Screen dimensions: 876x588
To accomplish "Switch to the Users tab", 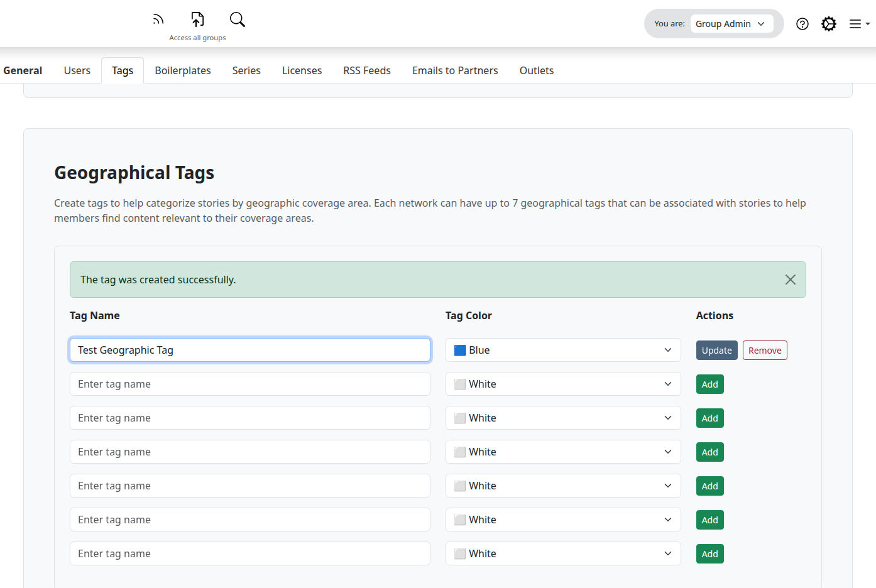I will pyautogui.click(x=77, y=70).
